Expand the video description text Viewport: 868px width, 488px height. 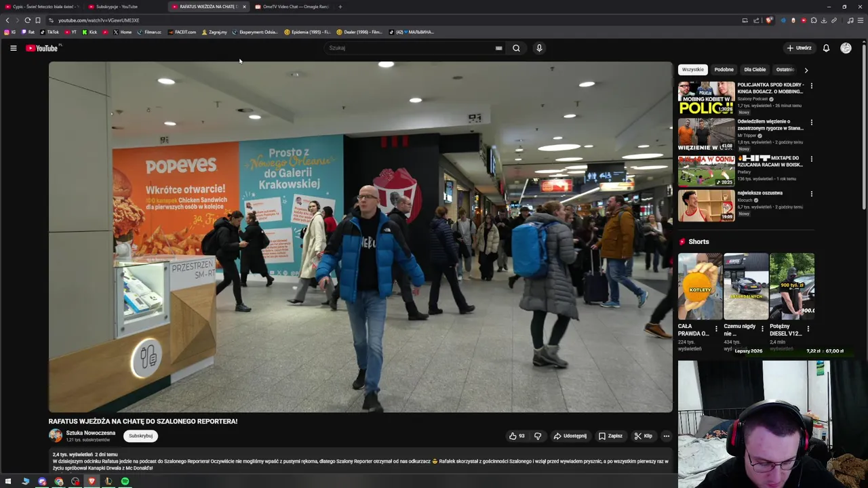point(360,462)
